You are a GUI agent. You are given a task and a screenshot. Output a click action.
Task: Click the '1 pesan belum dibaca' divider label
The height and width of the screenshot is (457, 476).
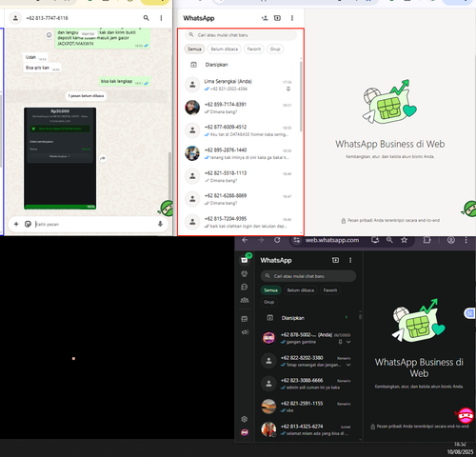pos(86,96)
